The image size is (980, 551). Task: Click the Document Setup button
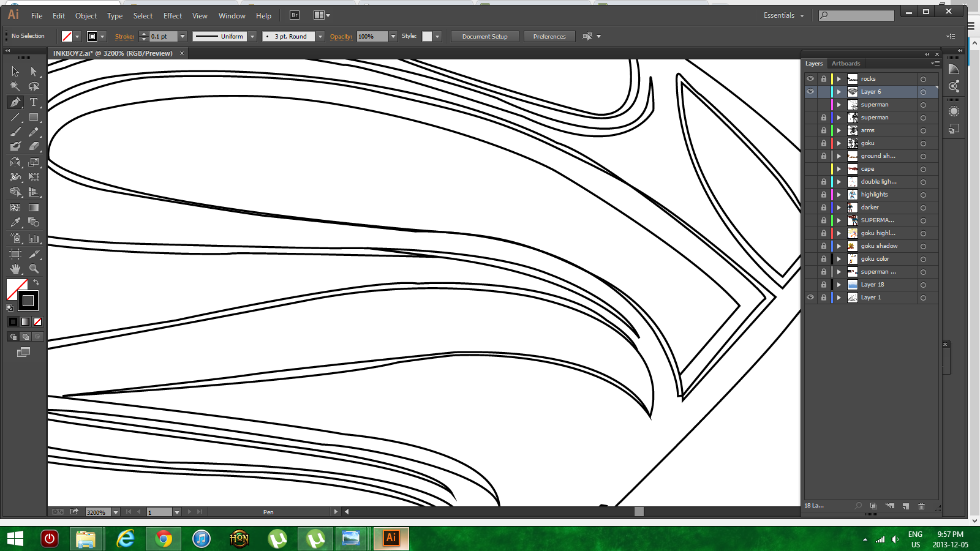click(484, 36)
